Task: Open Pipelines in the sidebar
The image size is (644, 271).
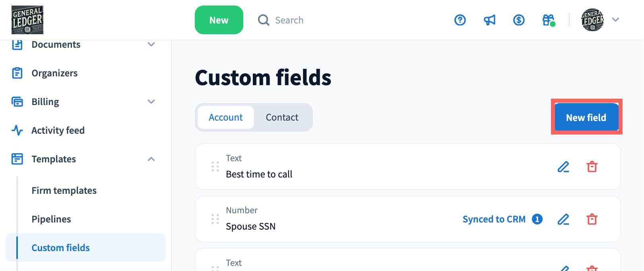Action: point(51,219)
